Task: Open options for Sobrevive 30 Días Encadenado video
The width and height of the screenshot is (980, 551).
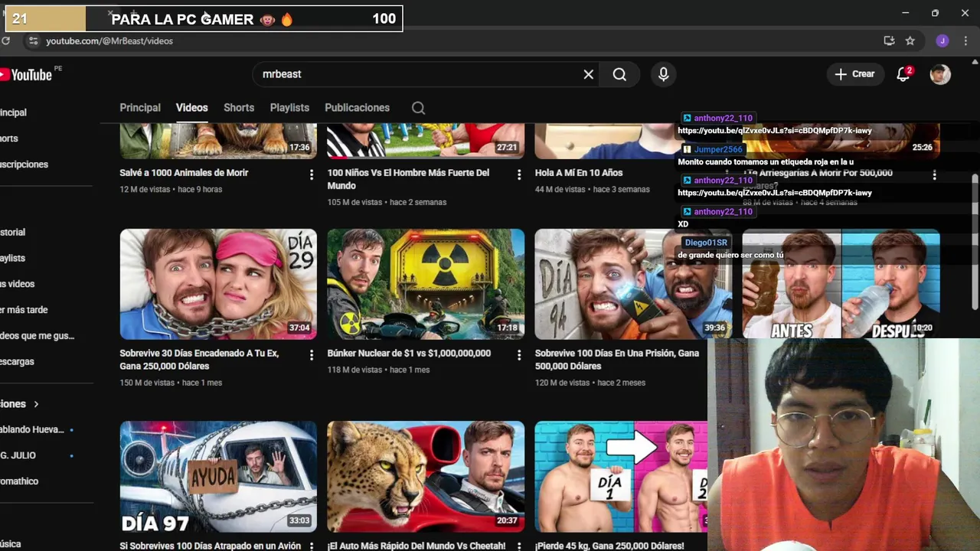Action: [311, 355]
